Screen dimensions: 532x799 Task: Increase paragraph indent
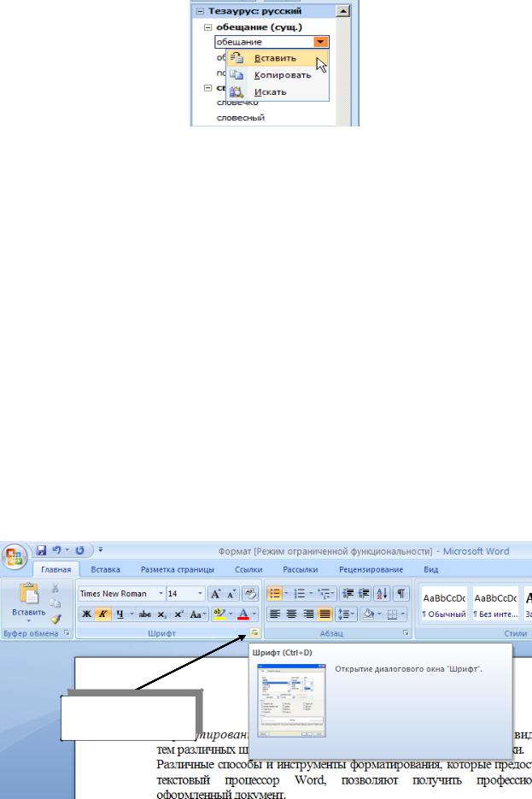click(364, 594)
